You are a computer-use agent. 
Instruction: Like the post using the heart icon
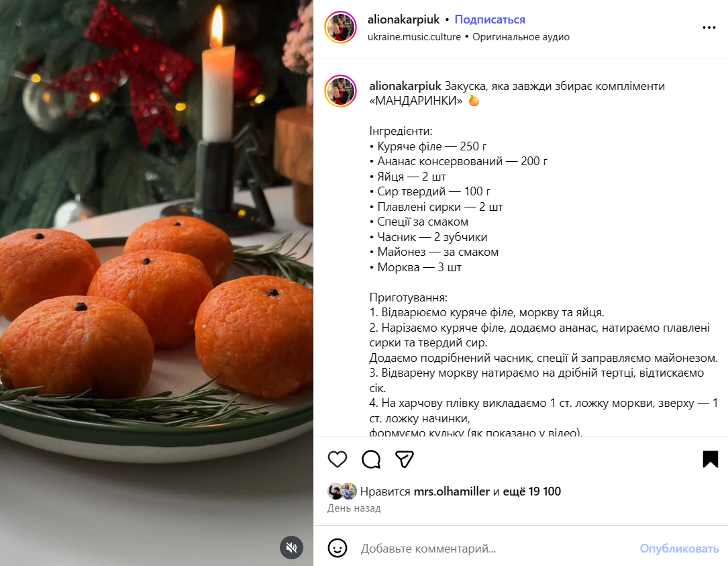tap(337, 459)
